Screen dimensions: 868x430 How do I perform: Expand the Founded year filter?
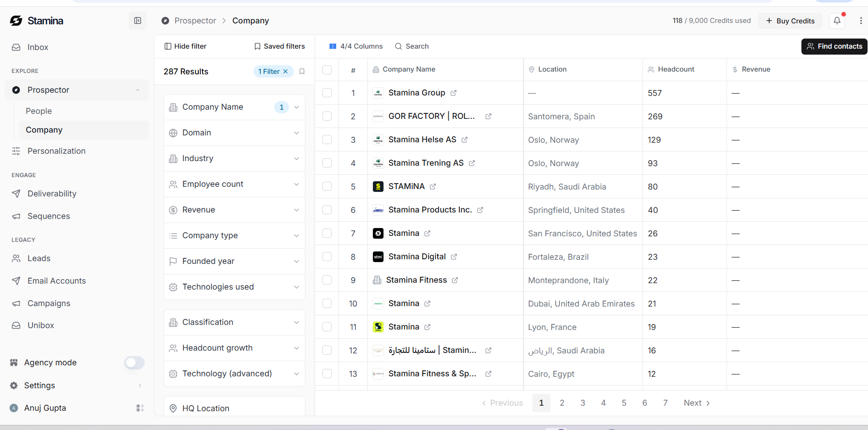[x=234, y=262]
